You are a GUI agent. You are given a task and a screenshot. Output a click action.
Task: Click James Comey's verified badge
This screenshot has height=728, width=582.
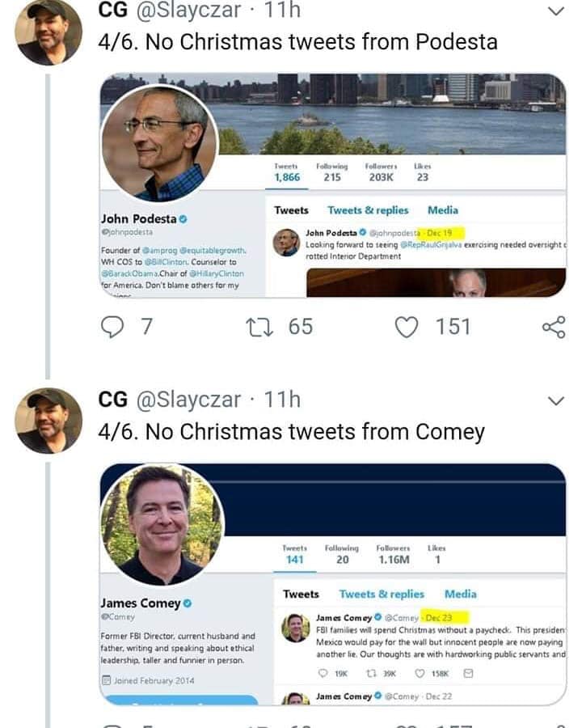187,603
